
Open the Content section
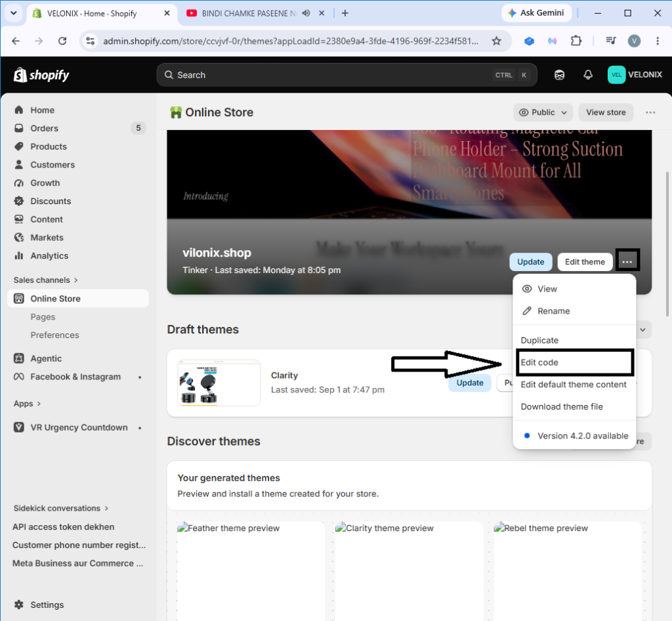(47, 219)
